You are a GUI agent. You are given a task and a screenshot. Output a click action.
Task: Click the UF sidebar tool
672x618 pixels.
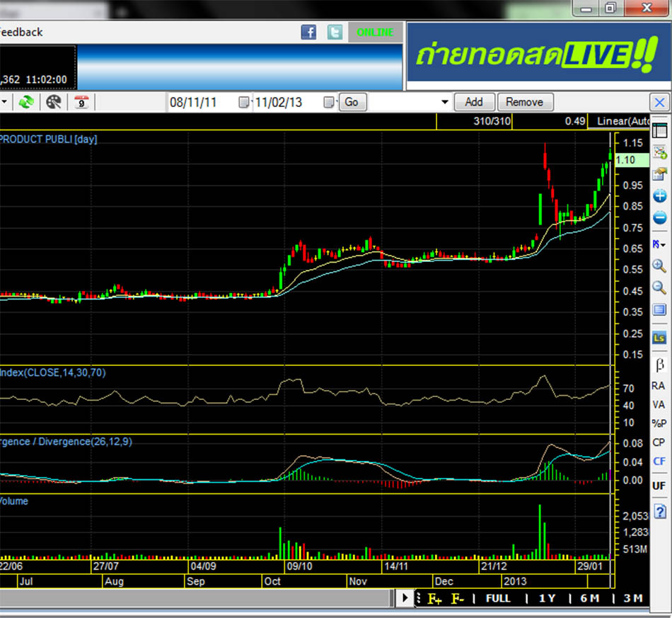[x=659, y=486]
